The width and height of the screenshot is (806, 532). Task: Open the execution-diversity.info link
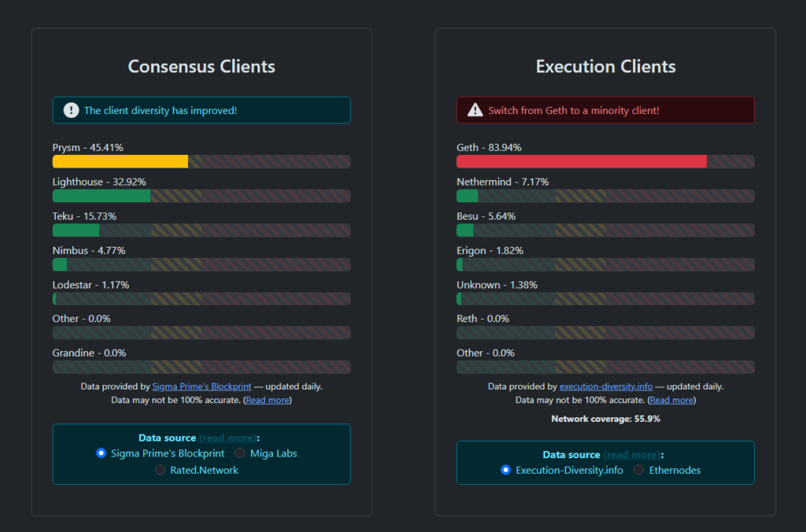click(x=605, y=386)
